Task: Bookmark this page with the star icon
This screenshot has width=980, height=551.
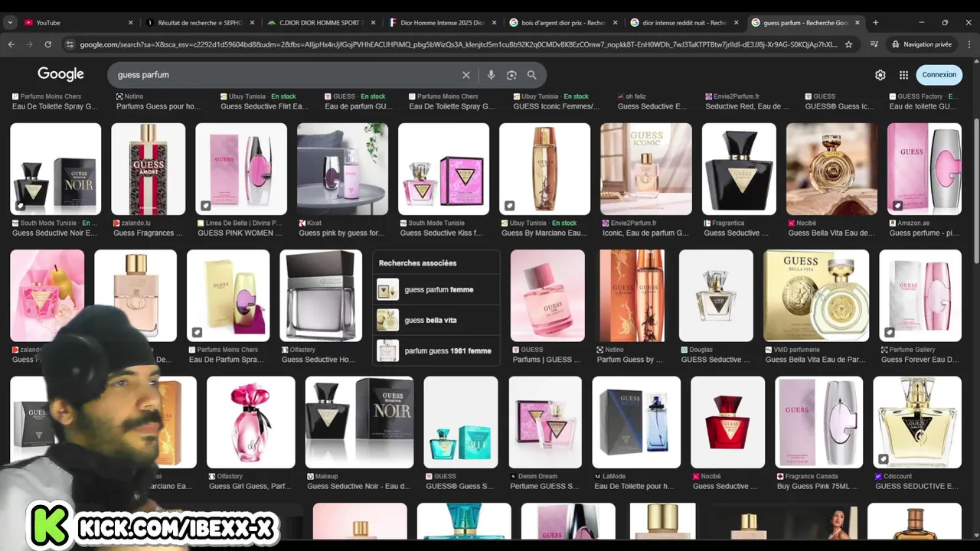Action: pos(848,44)
